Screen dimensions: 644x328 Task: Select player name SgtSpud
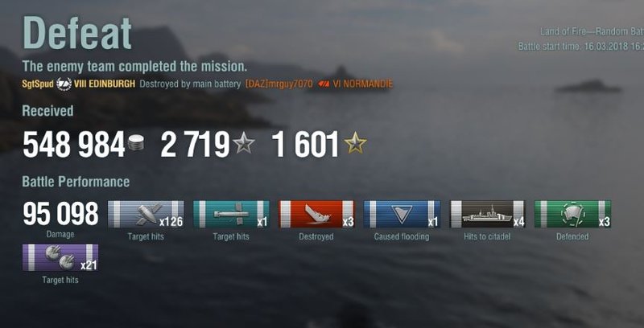(38, 84)
